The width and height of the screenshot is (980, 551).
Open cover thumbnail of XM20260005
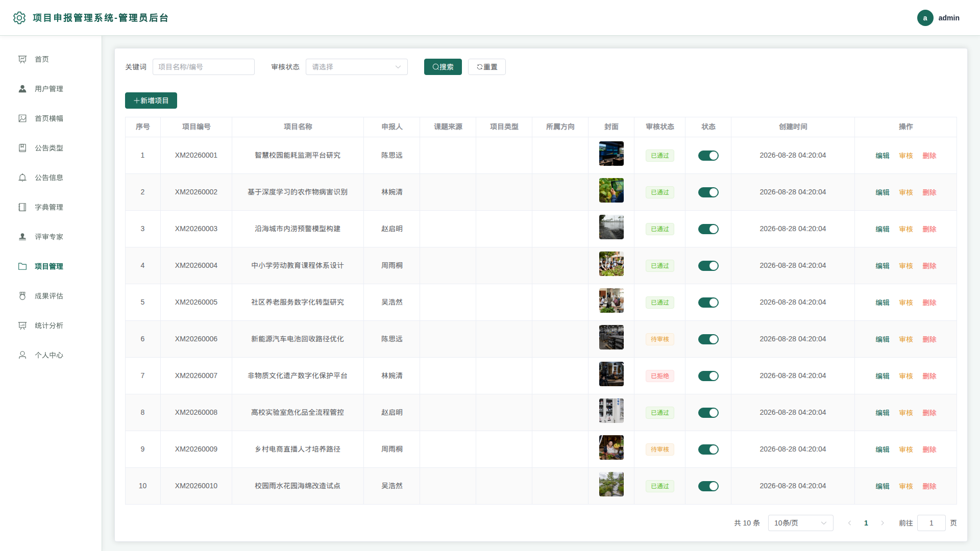pos(611,300)
